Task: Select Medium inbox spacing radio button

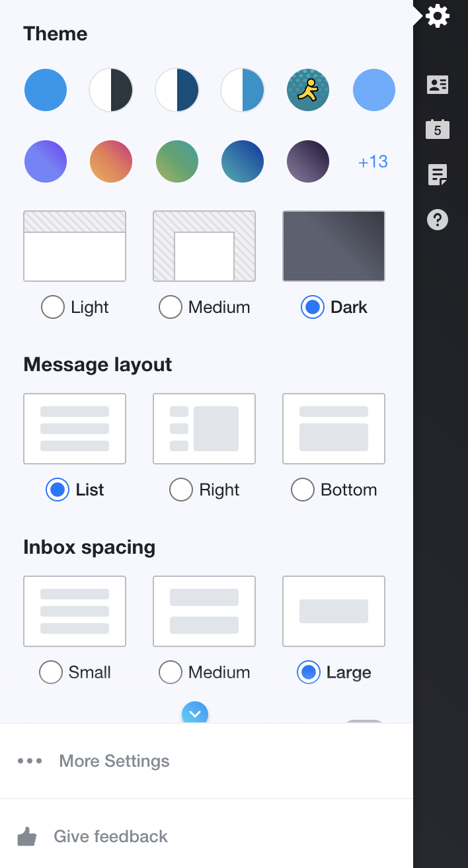Action: (171, 672)
